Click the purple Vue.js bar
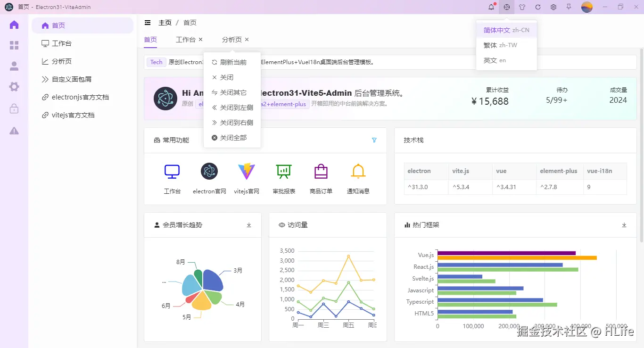 507,253
